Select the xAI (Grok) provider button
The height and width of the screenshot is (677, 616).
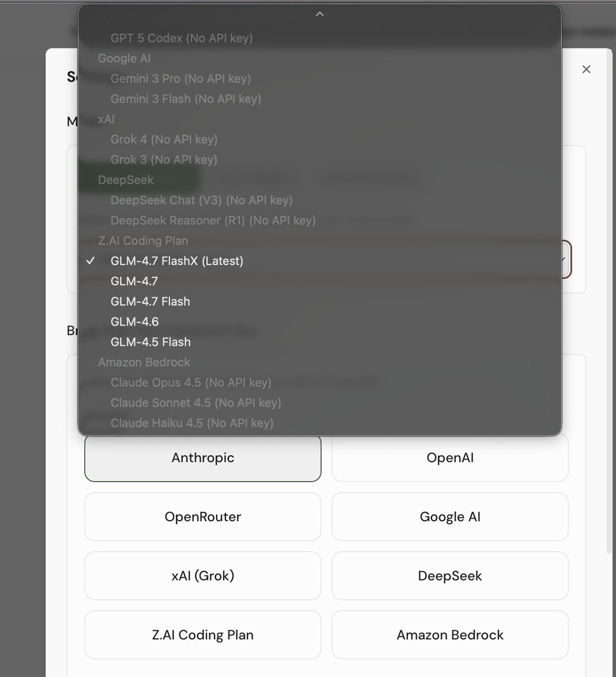click(x=203, y=575)
